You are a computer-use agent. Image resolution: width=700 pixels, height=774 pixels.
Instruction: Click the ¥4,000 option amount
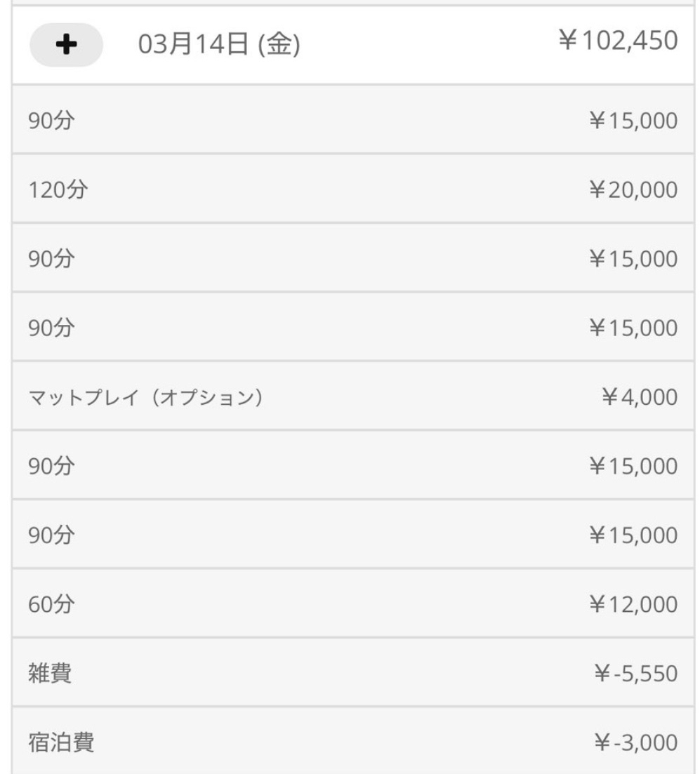tap(639, 398)
